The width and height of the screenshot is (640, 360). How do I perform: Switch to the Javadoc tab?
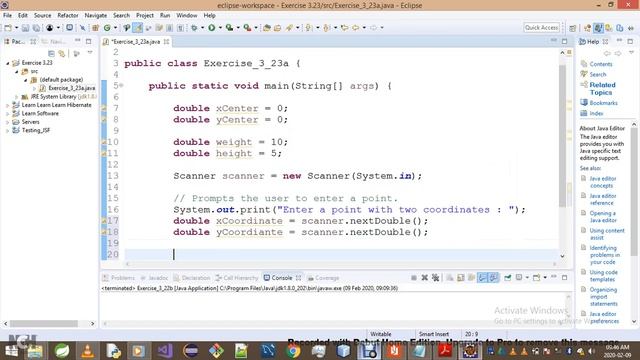tap(154, 278)
